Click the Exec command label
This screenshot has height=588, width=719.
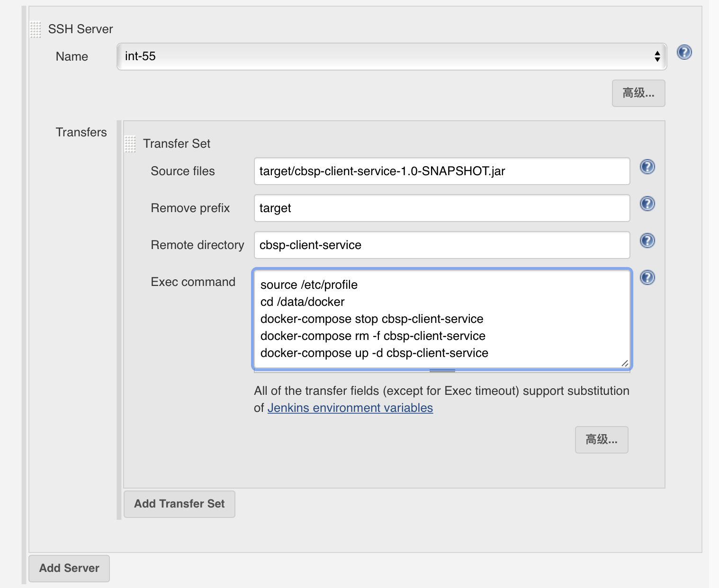tap(193, 282)
